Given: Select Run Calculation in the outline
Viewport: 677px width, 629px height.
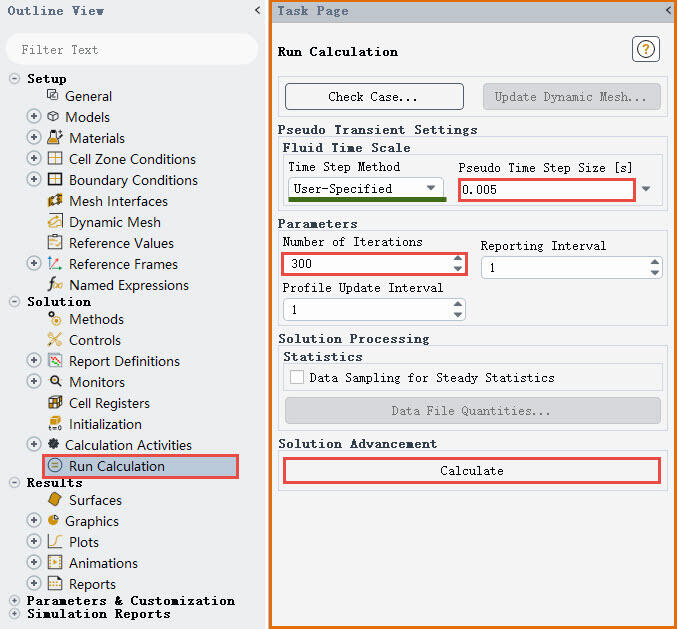Looking at the screenshot, I should [116, 466].
